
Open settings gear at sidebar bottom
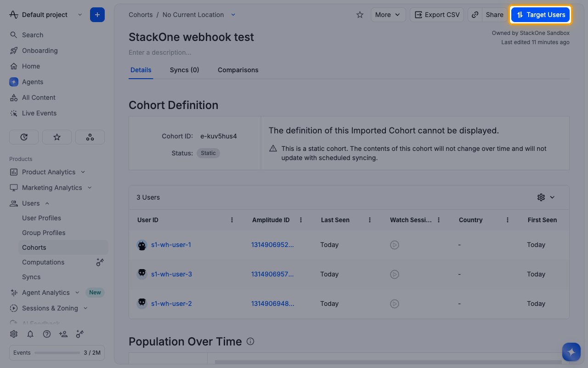tap(14, 334)
